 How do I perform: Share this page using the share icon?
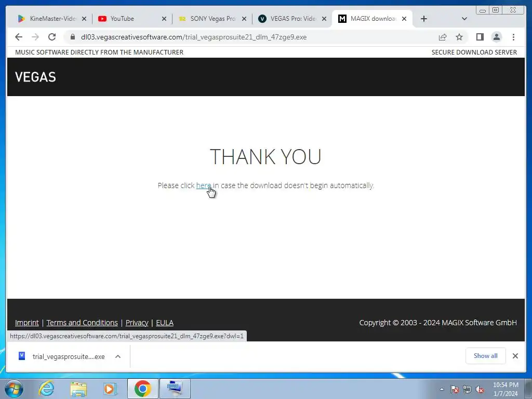443,37
